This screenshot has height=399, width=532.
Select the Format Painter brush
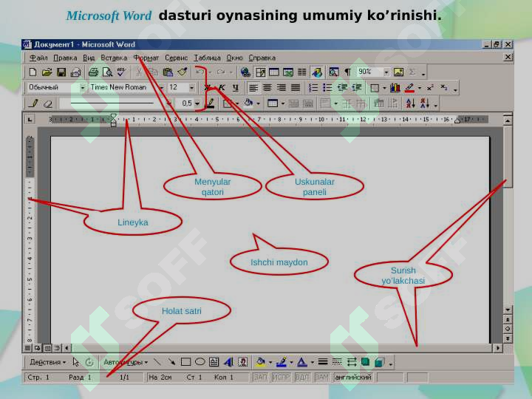pyautogui.click(x=183, y=72)
